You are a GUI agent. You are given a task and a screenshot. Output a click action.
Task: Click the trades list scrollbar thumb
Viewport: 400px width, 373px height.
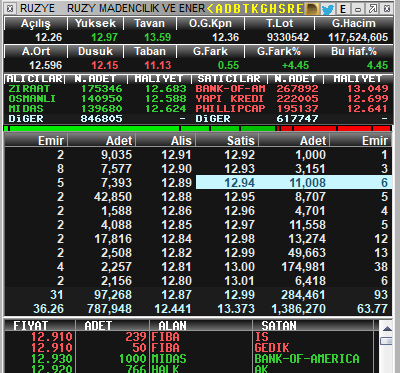click(x=387, y=341)
